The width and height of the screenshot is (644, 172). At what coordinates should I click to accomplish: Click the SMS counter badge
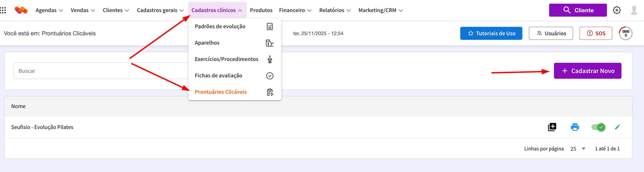tap(625, 33)
